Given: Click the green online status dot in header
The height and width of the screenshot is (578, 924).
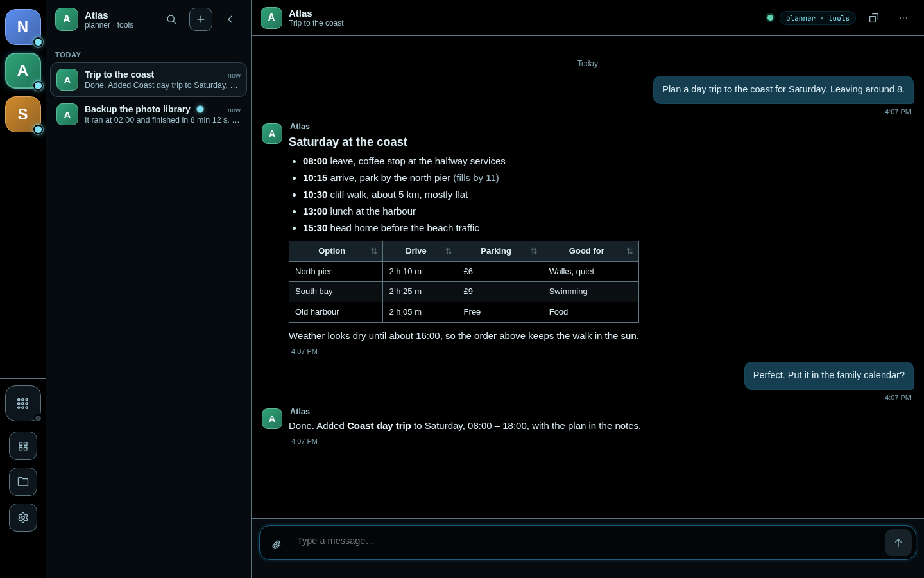Looking at the screenshot, I should 770,18.
